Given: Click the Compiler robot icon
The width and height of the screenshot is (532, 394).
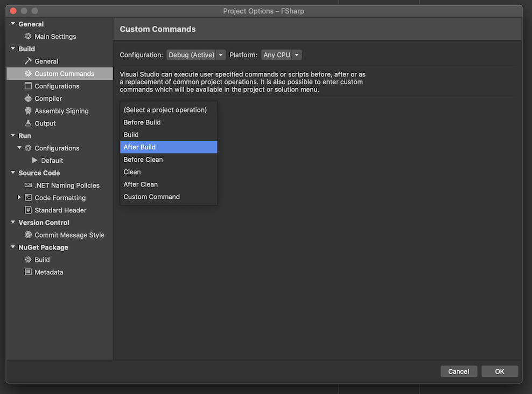Looking at the screenshot, I should 28,99.
